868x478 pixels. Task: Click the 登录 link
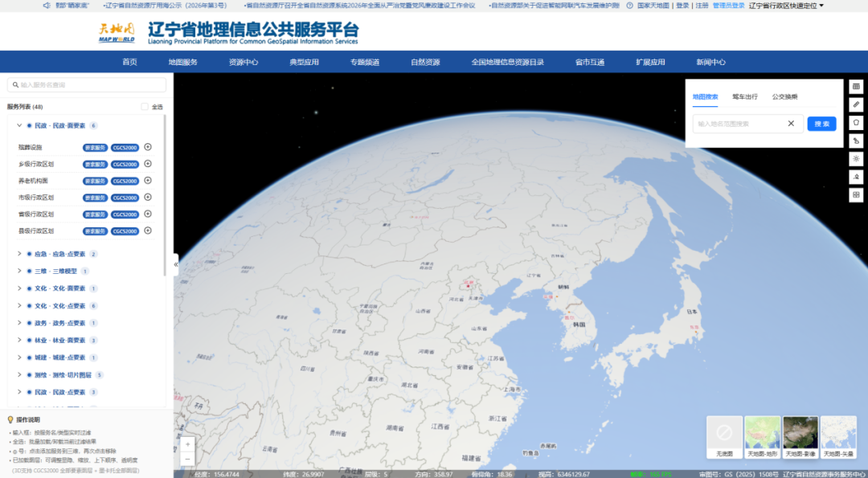click(x=682, y=6)
